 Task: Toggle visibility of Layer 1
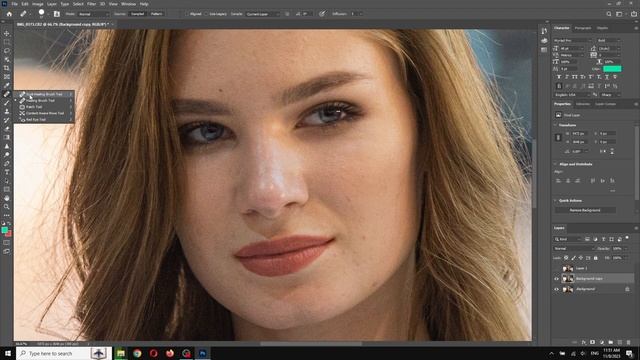[556, 268]
